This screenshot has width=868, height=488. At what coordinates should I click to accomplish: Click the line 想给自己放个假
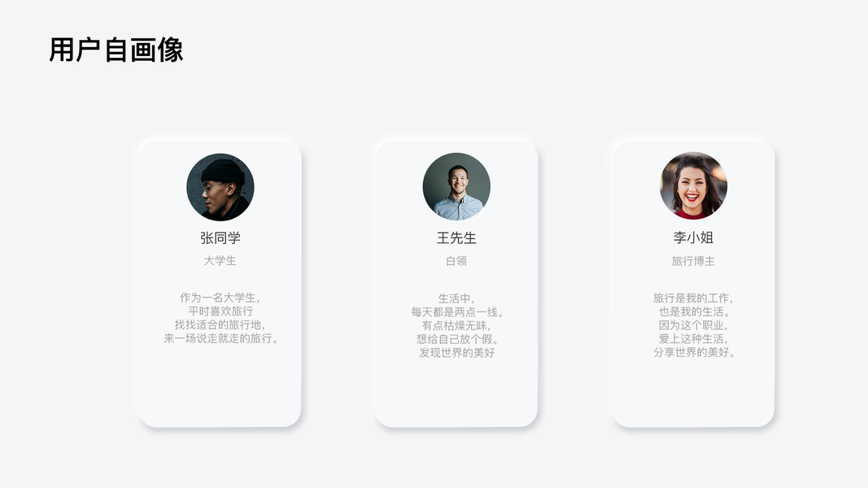click(x=457, y=339)
